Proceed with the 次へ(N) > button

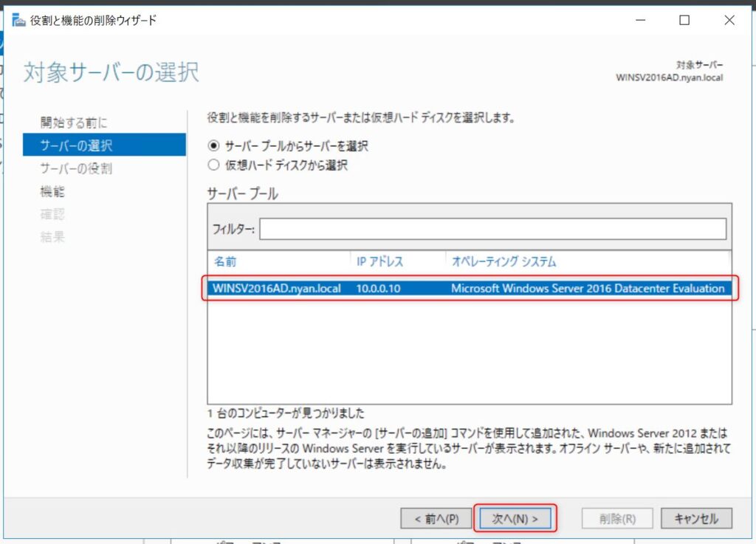(515, 519)
